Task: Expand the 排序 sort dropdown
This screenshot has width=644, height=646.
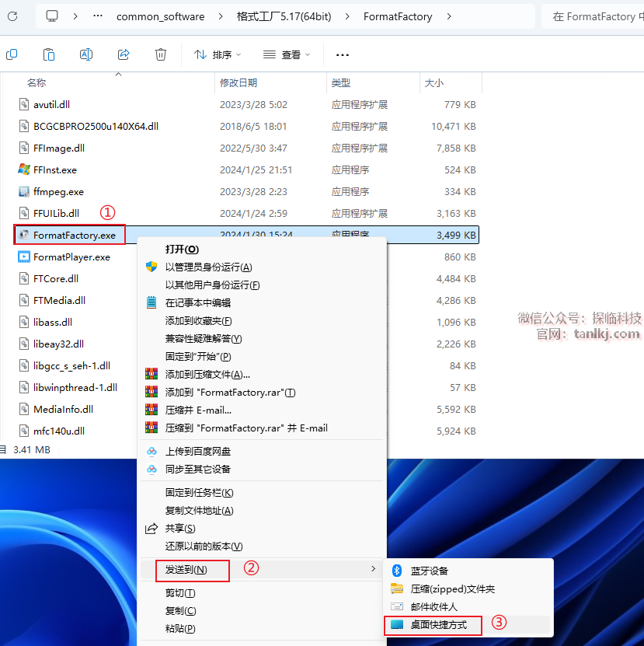Action: pos(218,54)
